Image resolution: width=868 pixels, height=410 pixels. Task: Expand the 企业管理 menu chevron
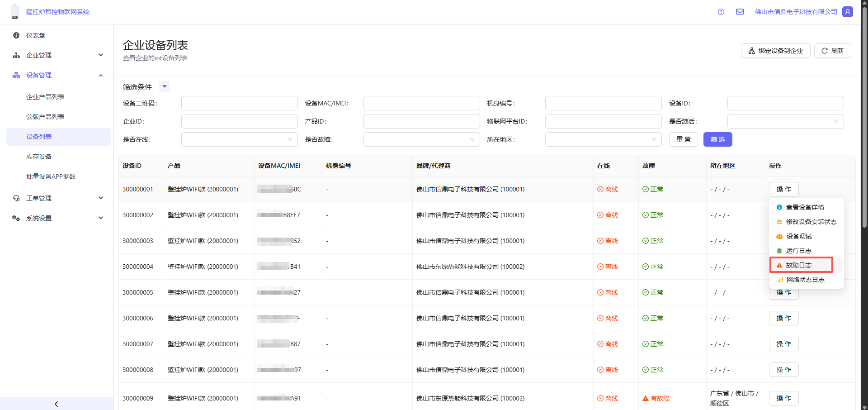[x=101, y=55]
